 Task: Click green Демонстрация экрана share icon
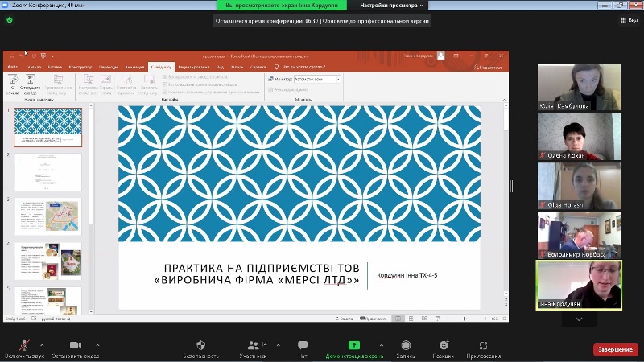point(354,345)
